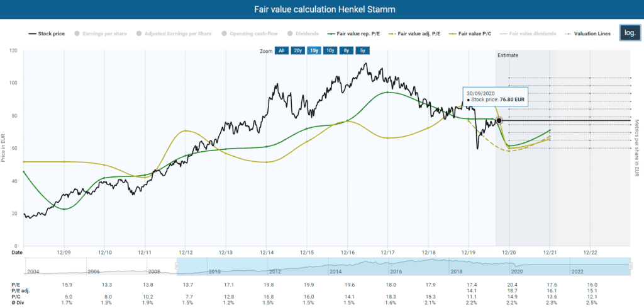Show the Fair value dividends line

tap(526, 34)
